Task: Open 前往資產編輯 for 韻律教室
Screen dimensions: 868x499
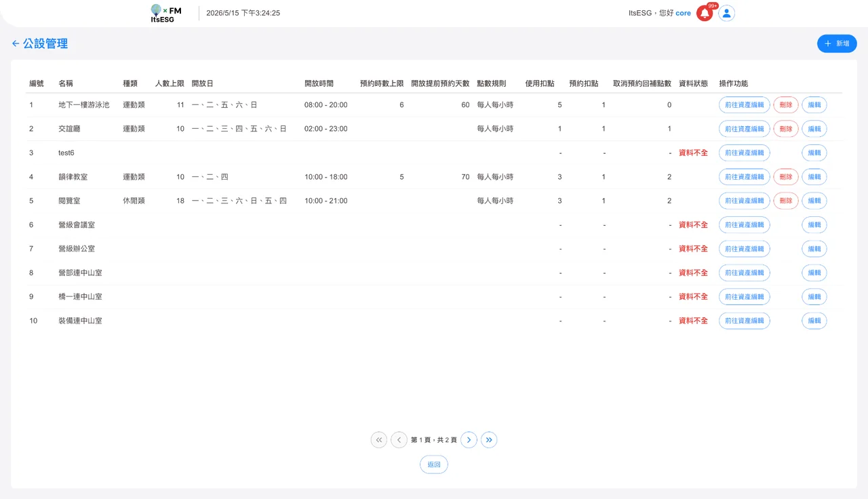Action: click(745, 177)
